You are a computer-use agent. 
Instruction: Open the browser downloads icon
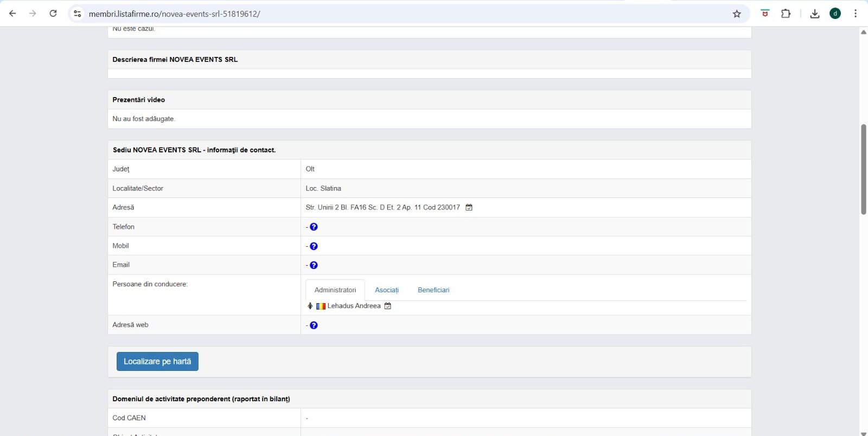pyautogui.click(x=814, y=14)
